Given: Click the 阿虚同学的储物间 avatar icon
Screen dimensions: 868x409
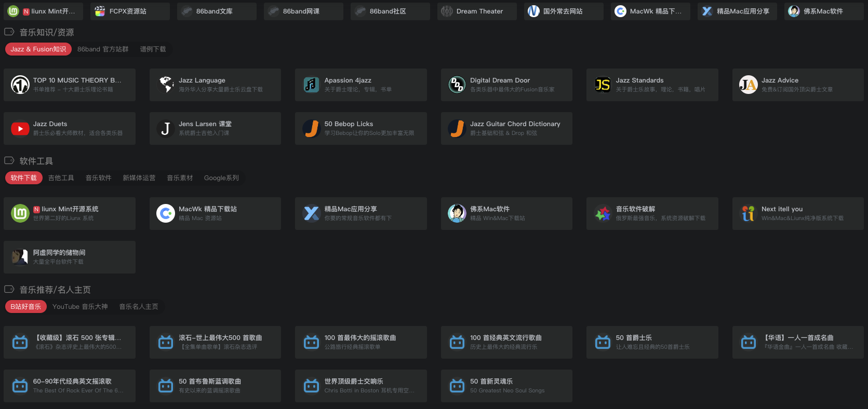Looking at the screenshot, I should click(20, 257).
